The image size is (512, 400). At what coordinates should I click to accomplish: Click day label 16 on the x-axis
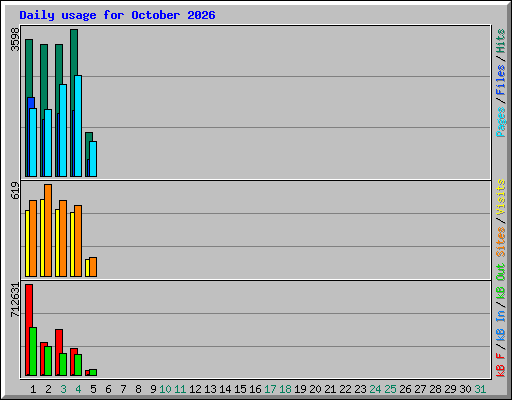pos(255,389)
